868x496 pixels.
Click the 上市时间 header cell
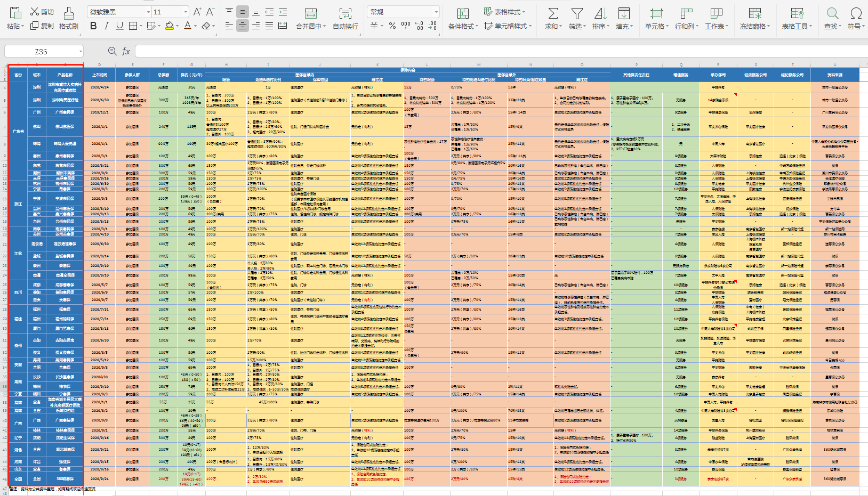100,75
